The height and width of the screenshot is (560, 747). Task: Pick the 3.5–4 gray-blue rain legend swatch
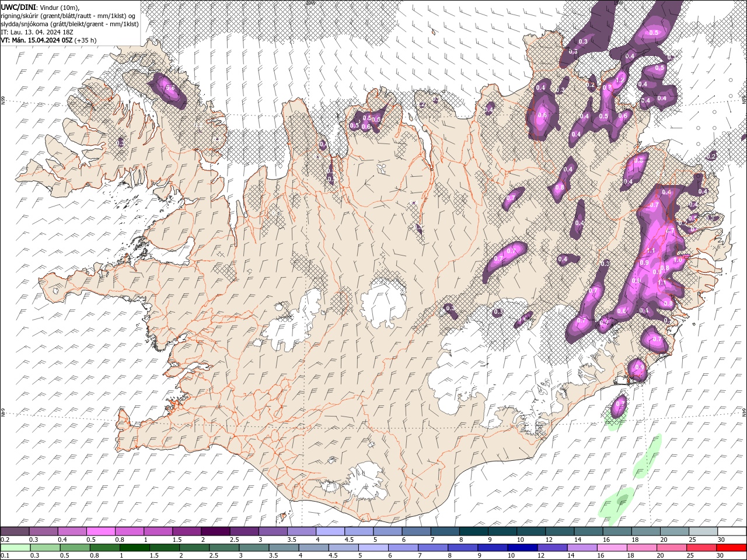[x=284, y=548]
